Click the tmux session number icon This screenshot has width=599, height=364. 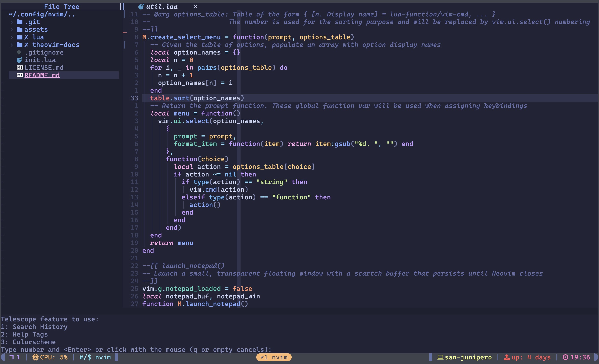pyautogui.click(x=11, y=357)
